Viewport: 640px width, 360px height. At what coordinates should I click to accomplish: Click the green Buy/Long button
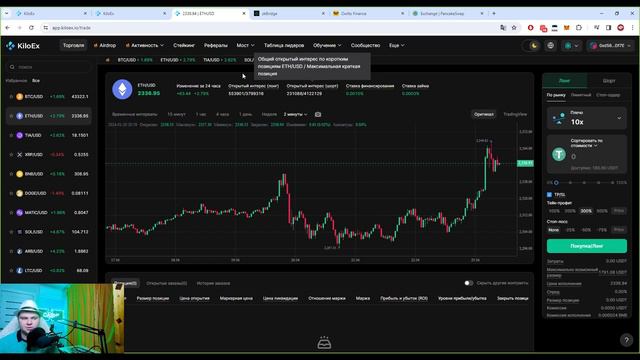tap(587, 246)
